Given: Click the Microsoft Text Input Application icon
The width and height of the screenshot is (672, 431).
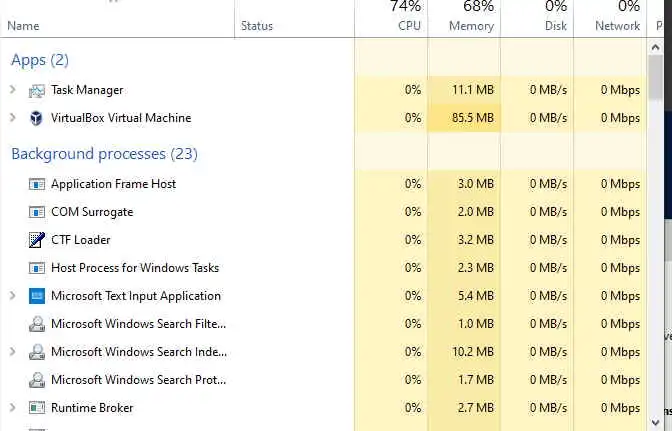Looking at the screenshot, I should (37, 296).
